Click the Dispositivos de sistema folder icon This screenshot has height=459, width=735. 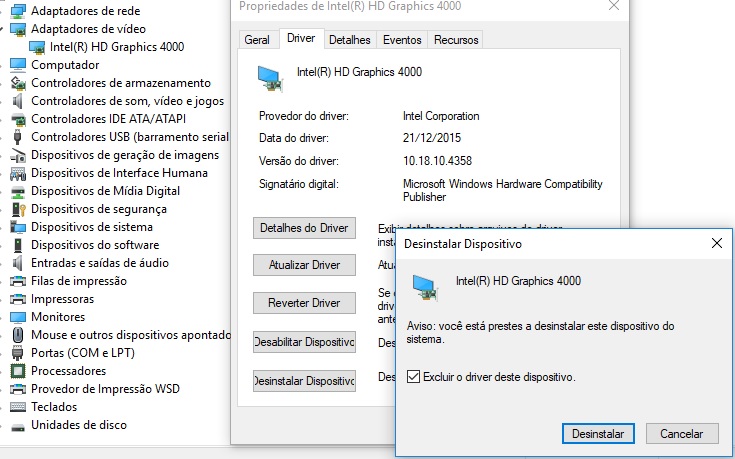click(x=18, y=227)
